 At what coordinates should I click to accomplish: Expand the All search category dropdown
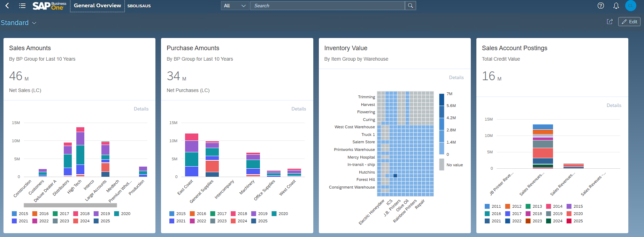tap(235, 6)
